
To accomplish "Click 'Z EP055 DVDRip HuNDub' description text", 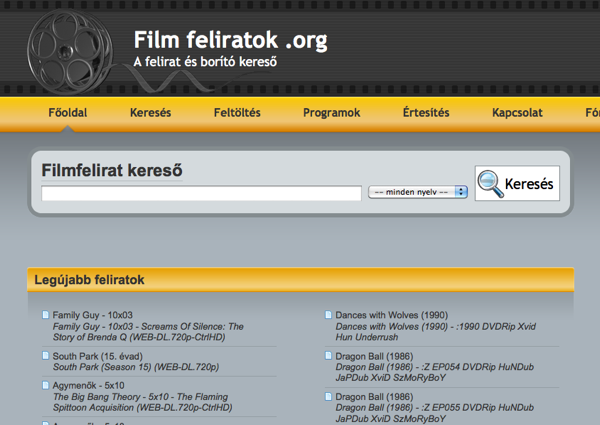I will click(x=434, y=413).
